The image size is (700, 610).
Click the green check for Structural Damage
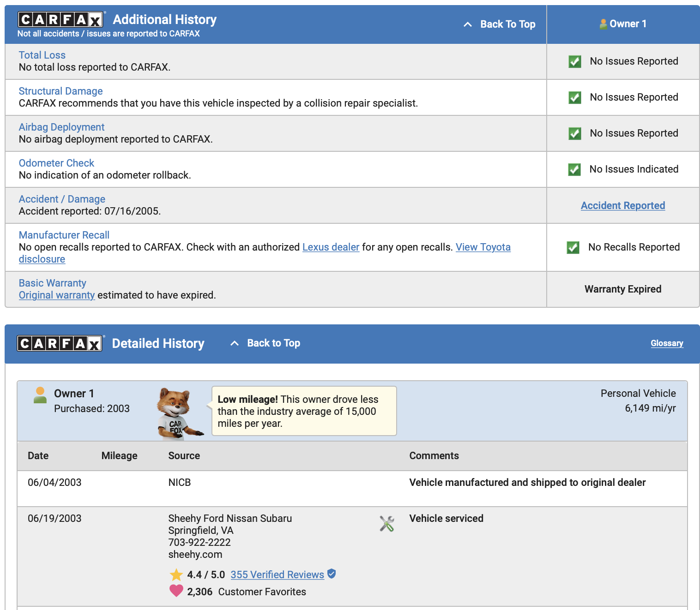[x=575, y=97]
